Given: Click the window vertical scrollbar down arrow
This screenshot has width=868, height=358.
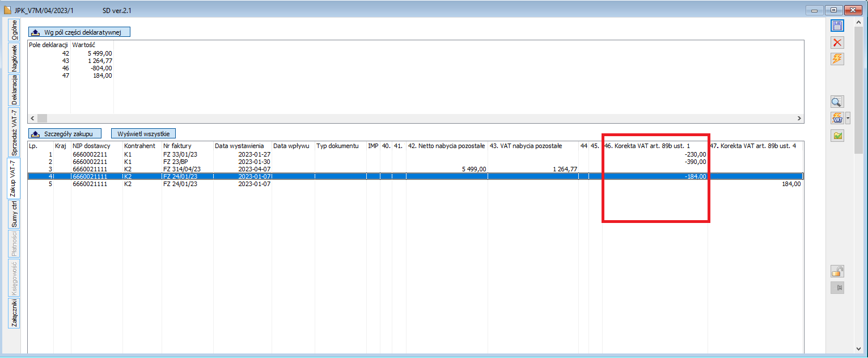Looking at the screenshot, I should pyautogui.click(x=858, y=348).
